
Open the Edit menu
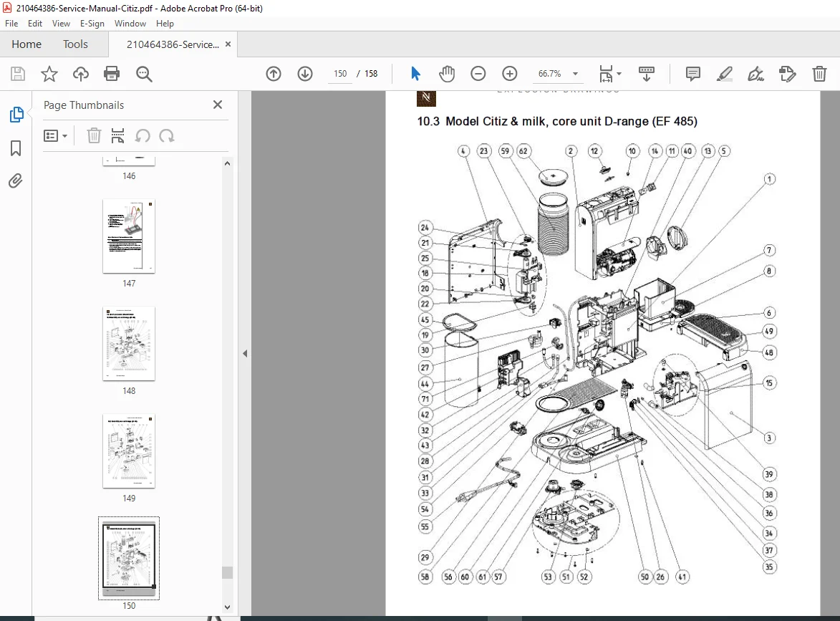coord(35,24)
